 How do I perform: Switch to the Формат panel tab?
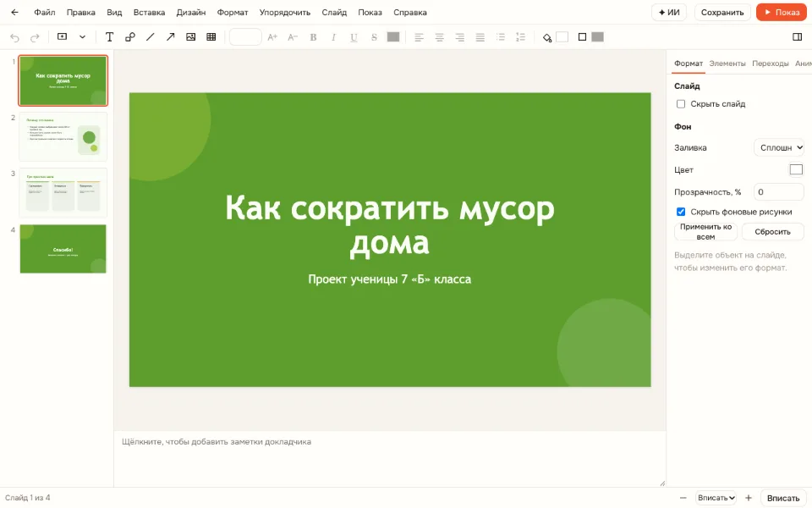tap(689, 63)
